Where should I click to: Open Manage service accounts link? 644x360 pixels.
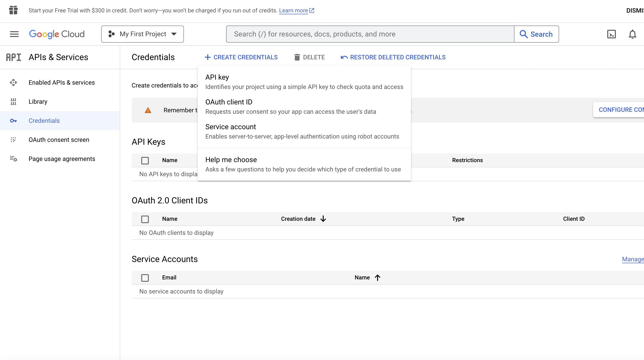click(633, 259)
